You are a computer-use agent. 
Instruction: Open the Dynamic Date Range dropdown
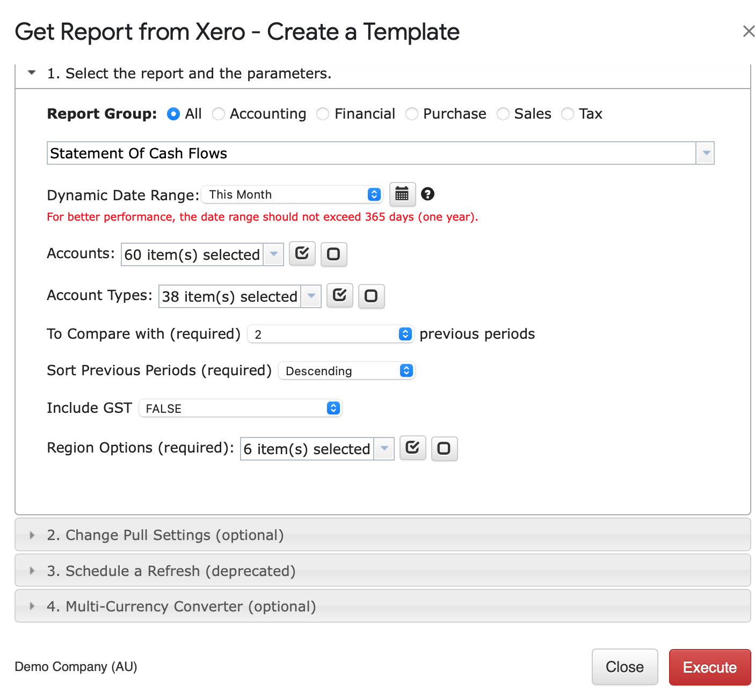click(292, 194)
